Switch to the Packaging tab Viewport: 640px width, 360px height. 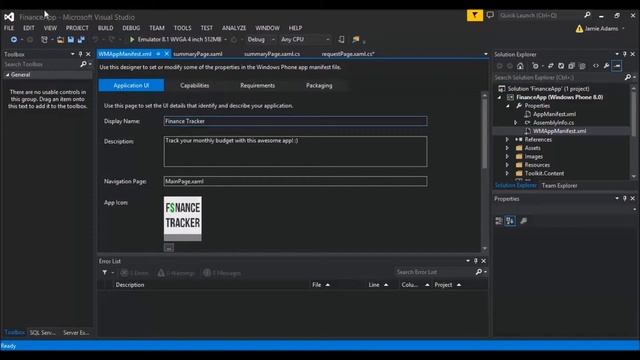319,85
